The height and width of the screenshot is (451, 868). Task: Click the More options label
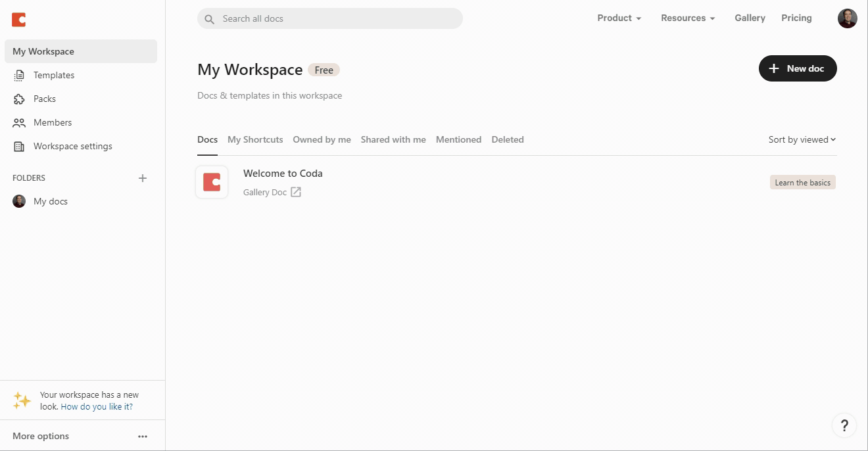click(41, 436)
